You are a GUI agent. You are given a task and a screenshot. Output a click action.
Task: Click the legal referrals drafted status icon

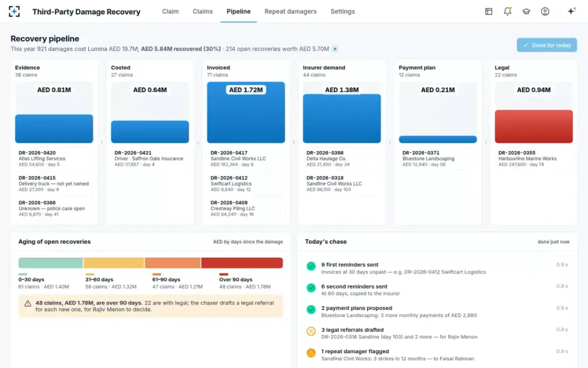[311, 331]
